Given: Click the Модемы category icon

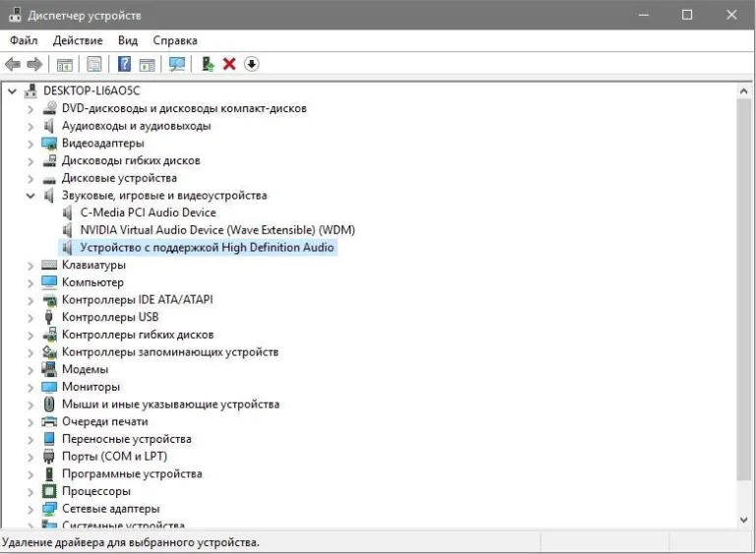Looking at the screenshot, I should coord(49,369).
